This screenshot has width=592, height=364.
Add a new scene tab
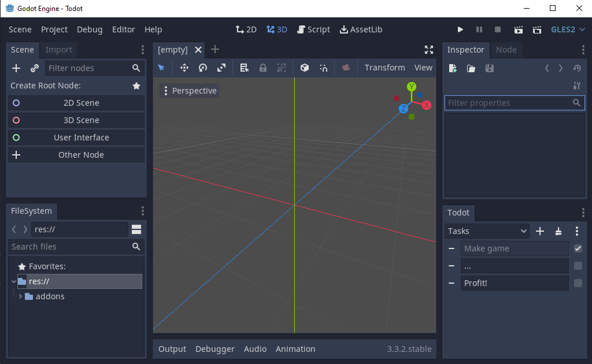coord(215,50)
